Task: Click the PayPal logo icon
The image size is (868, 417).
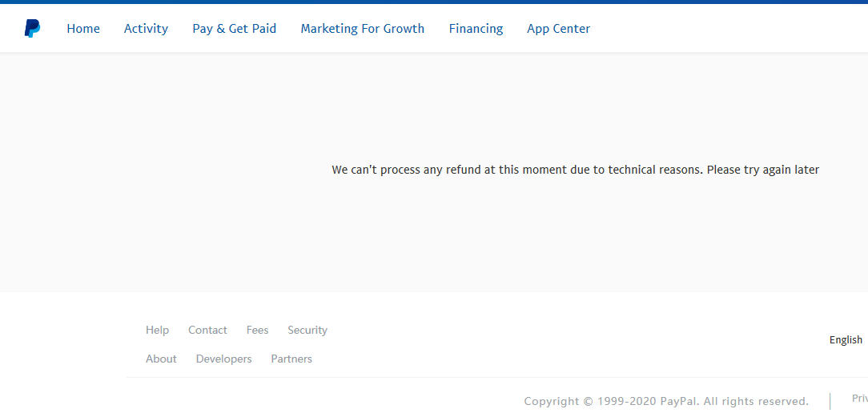Action: [x=32, y=29]
